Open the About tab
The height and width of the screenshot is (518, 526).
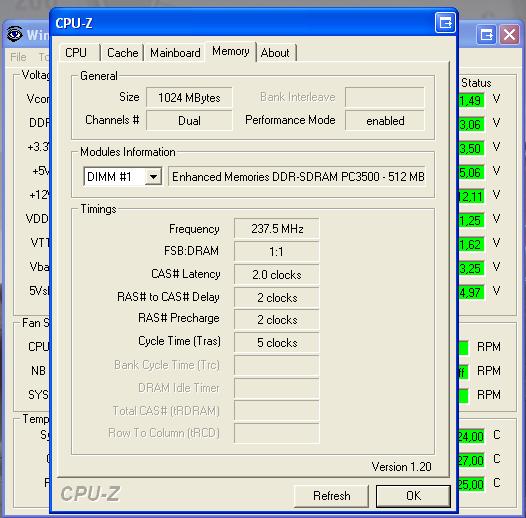tap(275, 53)
